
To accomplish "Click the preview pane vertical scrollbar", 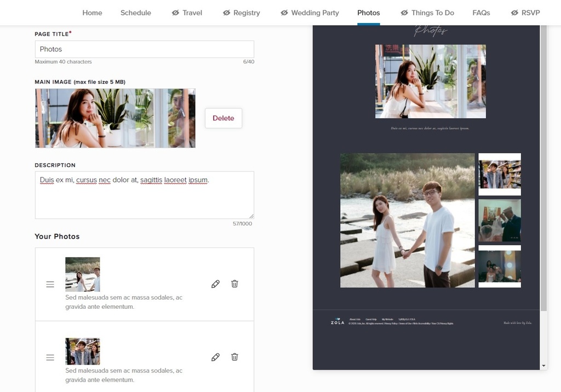I will pyautogui.click(x=544, y=168).
